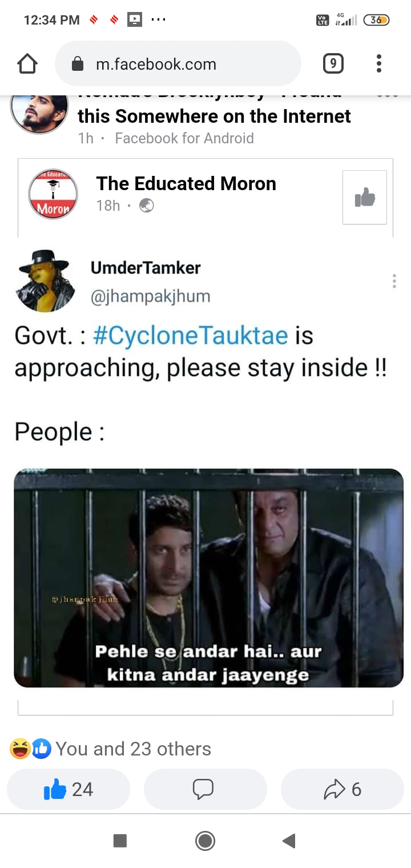
Task: View reactions: You and 23 others
Action: tap(133, 749)
